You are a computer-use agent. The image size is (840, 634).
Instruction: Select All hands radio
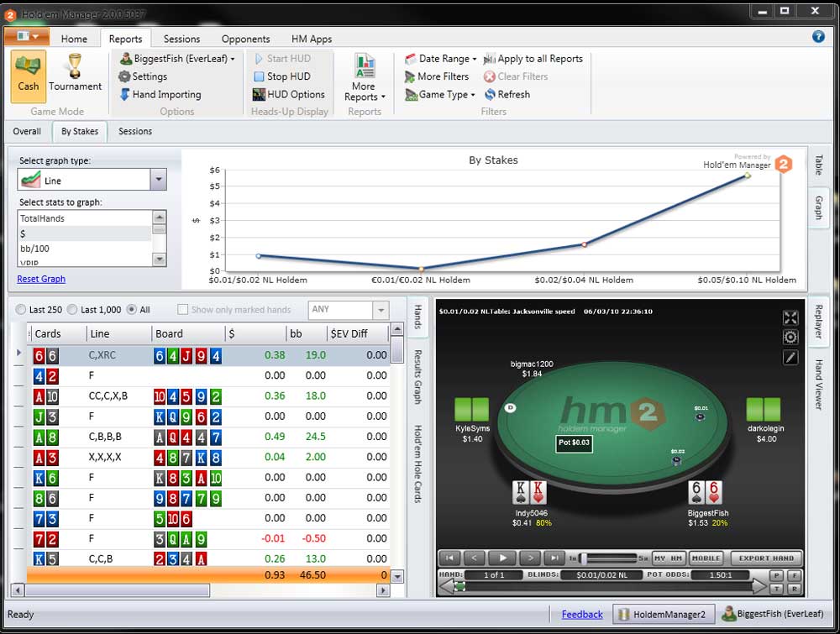click(x=131, y=310)
